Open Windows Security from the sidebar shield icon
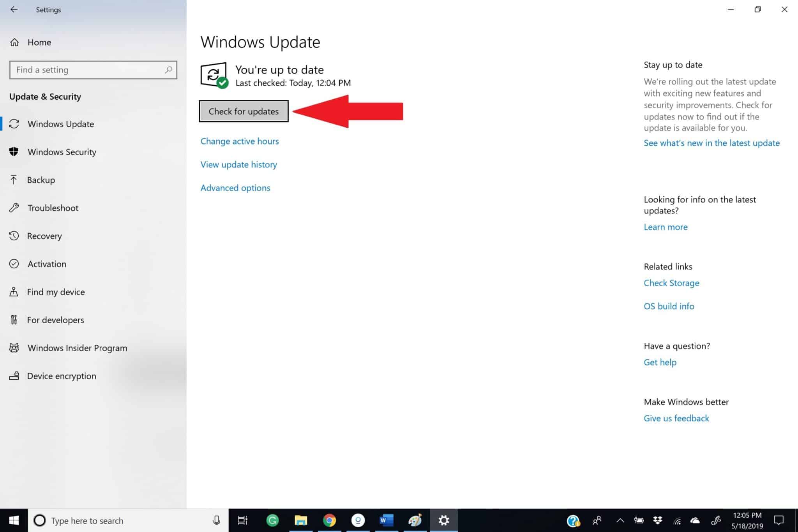 (x=14, y=152)
